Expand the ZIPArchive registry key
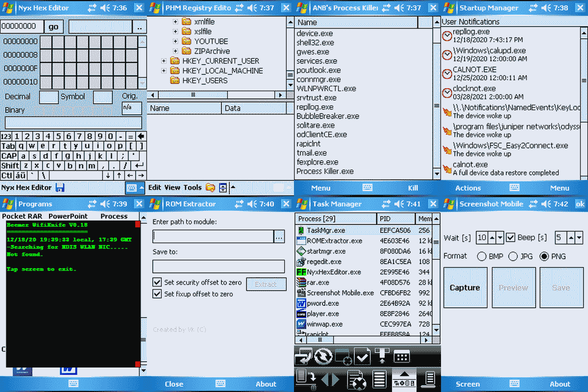The width and height of the screenshot is (588, 392). click(175, 51)
